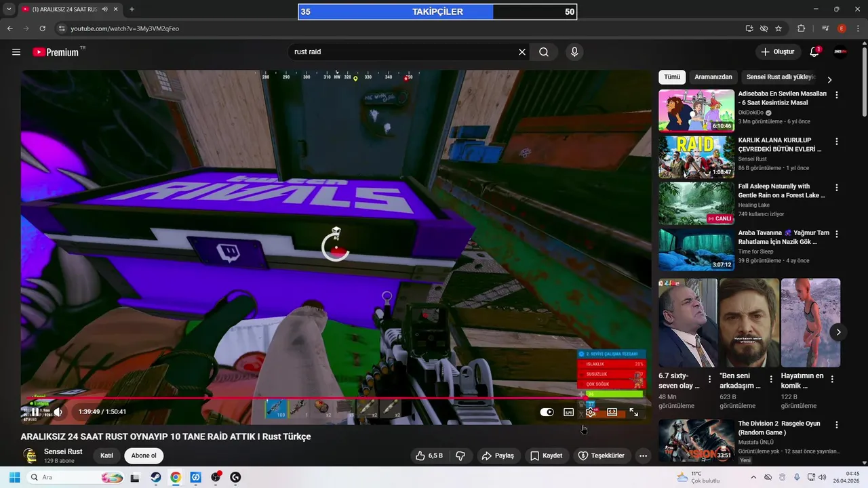The width and height of the screenshot is (868, 488).
Task: Switch player to theater mode
Action: pos(612,412)
